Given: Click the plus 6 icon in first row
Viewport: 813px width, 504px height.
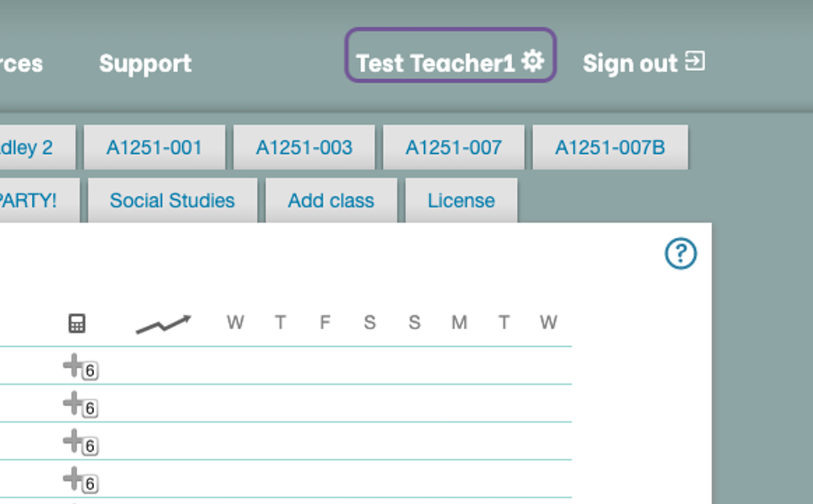Looking at the screenshot, I should [x=80, y=368].
